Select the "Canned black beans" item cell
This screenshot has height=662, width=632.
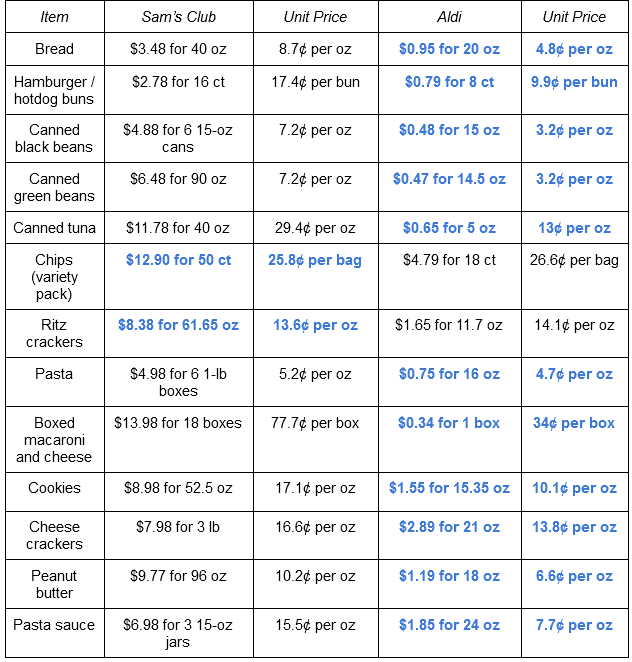[x=54, y=138]
